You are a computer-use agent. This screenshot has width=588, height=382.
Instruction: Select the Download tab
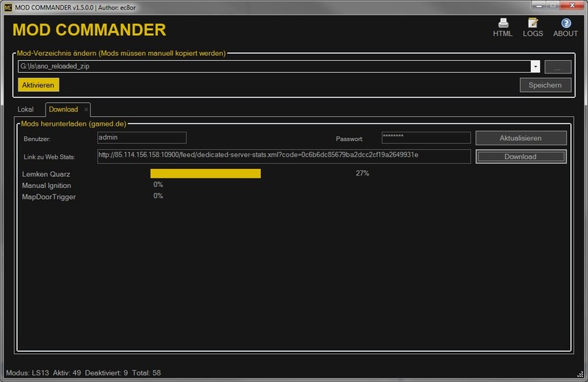(x=63, y=109)
